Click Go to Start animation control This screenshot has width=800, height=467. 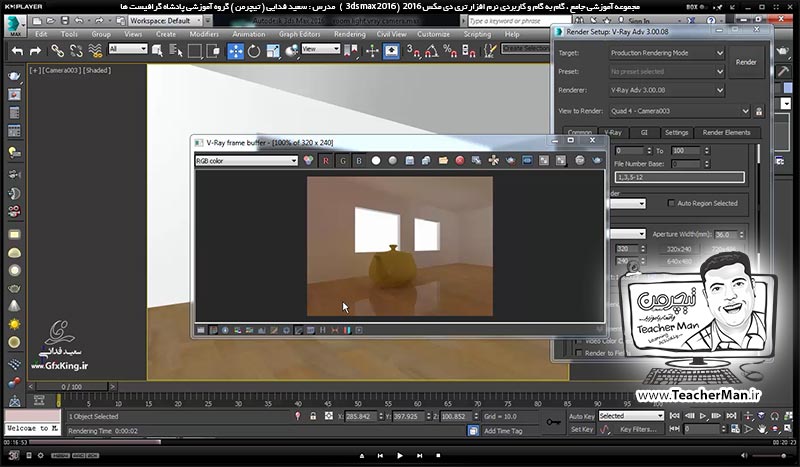tap(674, 416)
